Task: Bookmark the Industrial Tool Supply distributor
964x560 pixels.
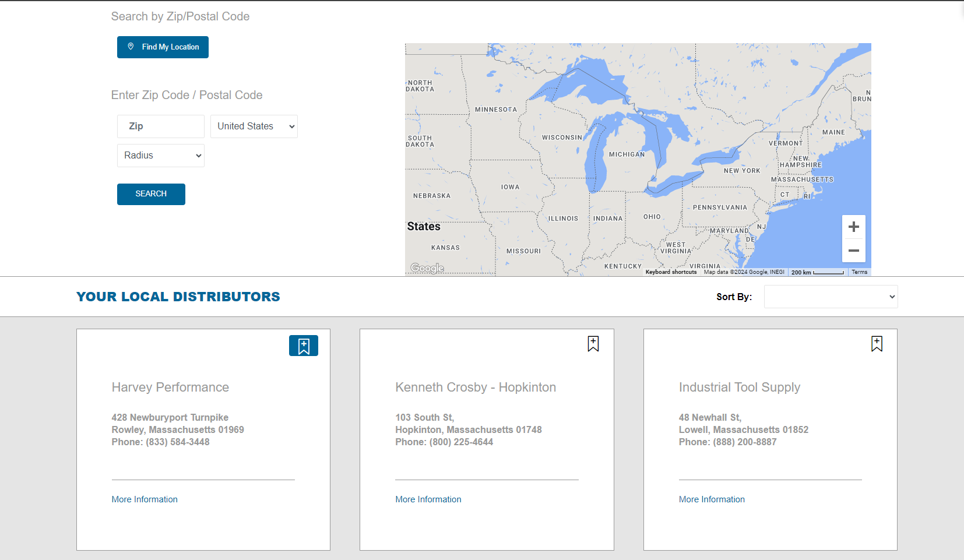Action: [877, 344]
